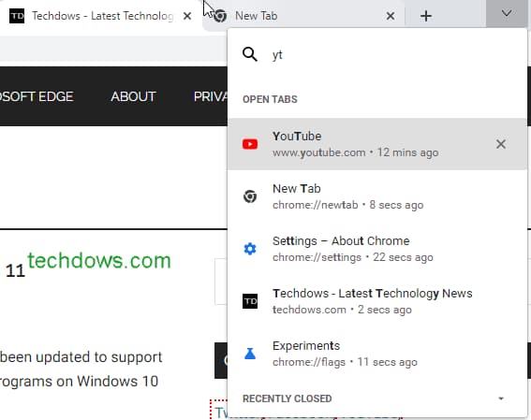
Task: Click the Techdows favicon on first tab
Action: (x=17, y=16)
